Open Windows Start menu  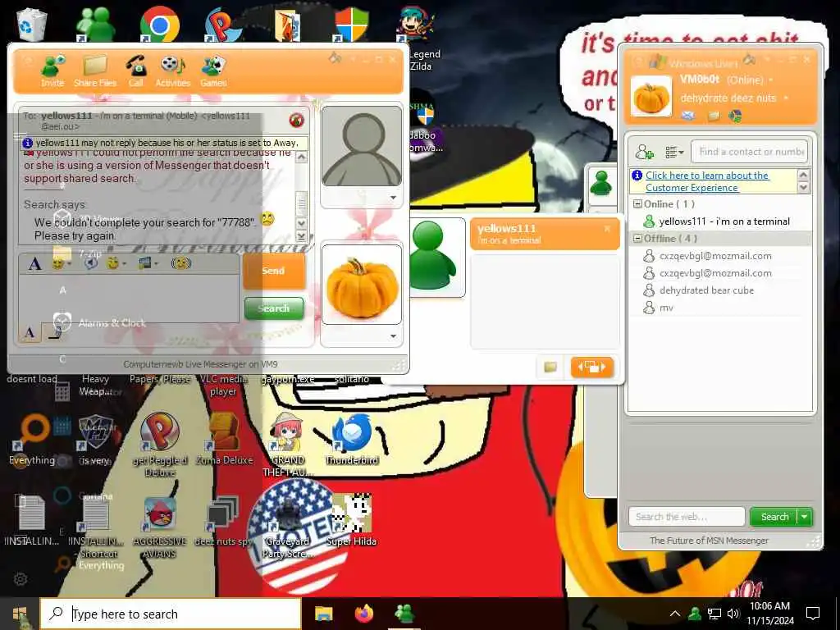20,614
